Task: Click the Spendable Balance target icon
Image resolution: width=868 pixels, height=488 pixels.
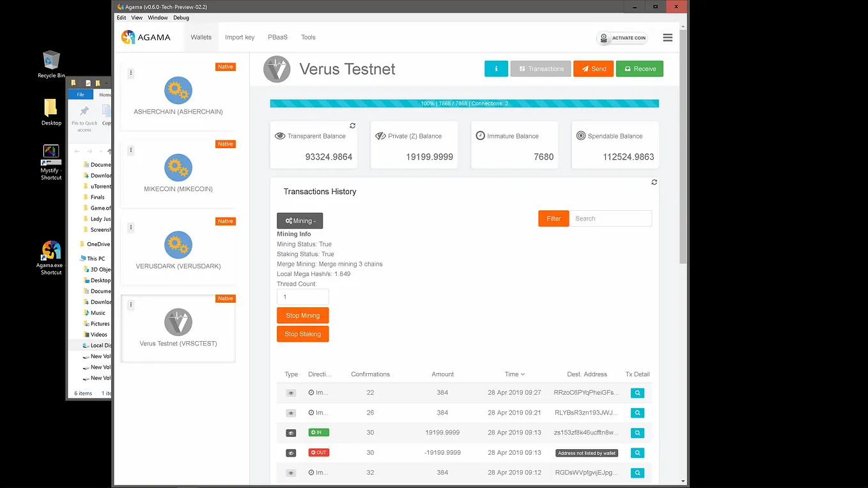Action: pyautogui.click(x=581, y=136)
